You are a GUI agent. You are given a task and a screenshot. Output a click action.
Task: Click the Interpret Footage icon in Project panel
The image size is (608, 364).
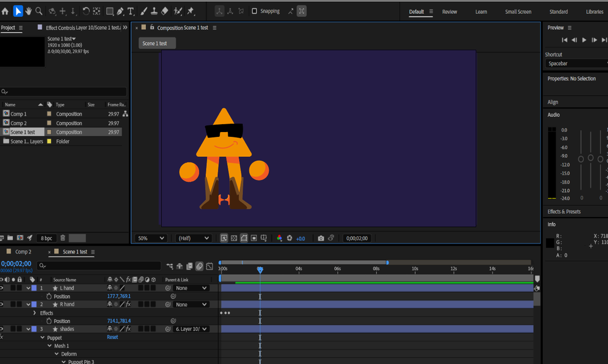tap(2, 238)
